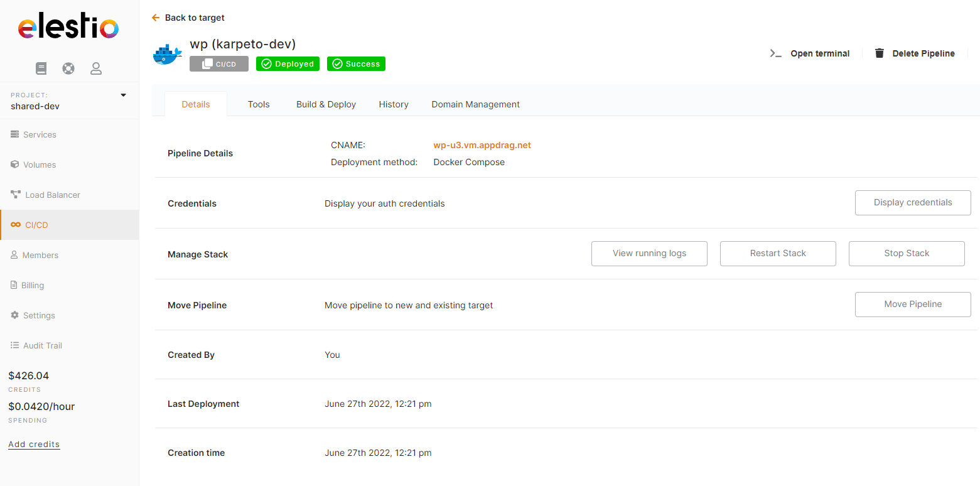Open View running logs
This screenshot has height=486, width=980.
click(649, 254)
